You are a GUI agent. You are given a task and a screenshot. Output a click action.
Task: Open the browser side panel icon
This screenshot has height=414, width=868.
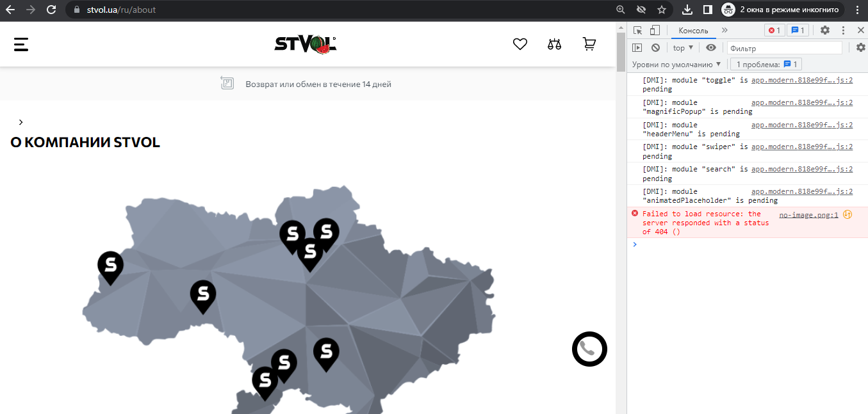[707, 10]
